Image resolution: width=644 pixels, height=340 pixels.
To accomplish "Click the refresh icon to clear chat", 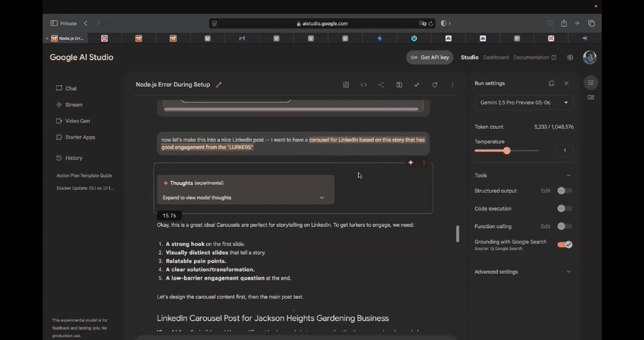I will [435, 85].
